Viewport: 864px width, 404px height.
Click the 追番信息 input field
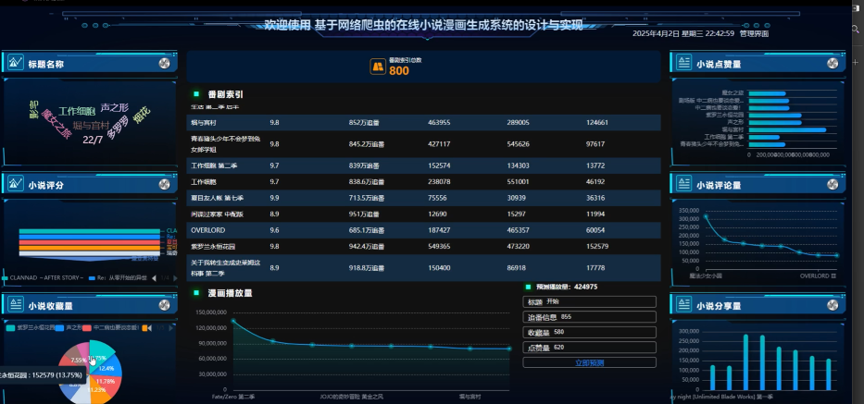589,317
